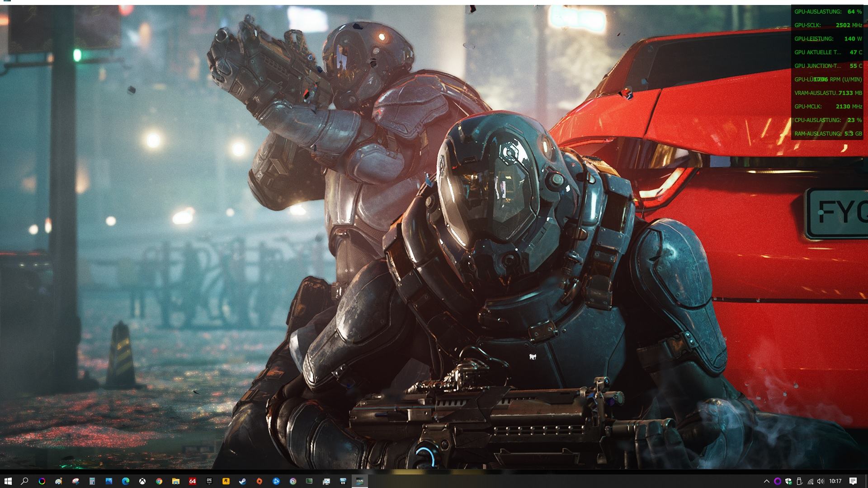
Task: Launch Ubisoft Connect swirl icon
Action: point(293,481)
